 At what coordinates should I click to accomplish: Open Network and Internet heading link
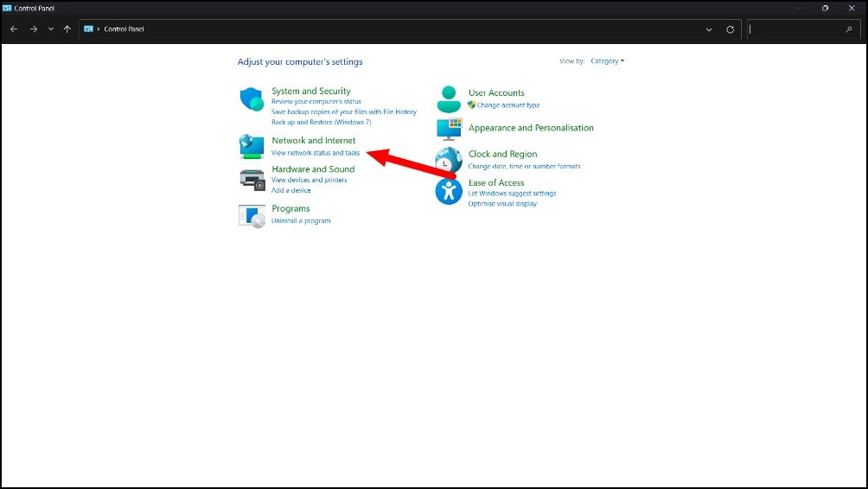(x=313, y=141)
